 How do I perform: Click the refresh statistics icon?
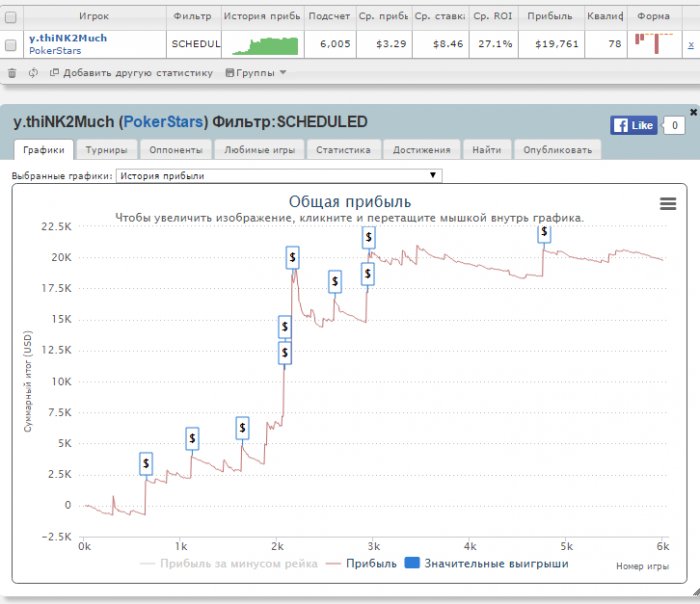33,73
